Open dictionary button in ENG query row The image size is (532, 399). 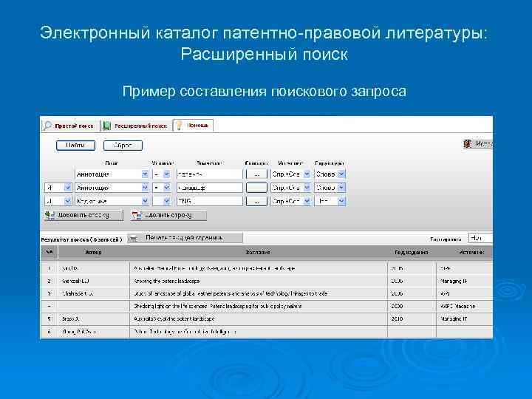(x=256, y=201)
